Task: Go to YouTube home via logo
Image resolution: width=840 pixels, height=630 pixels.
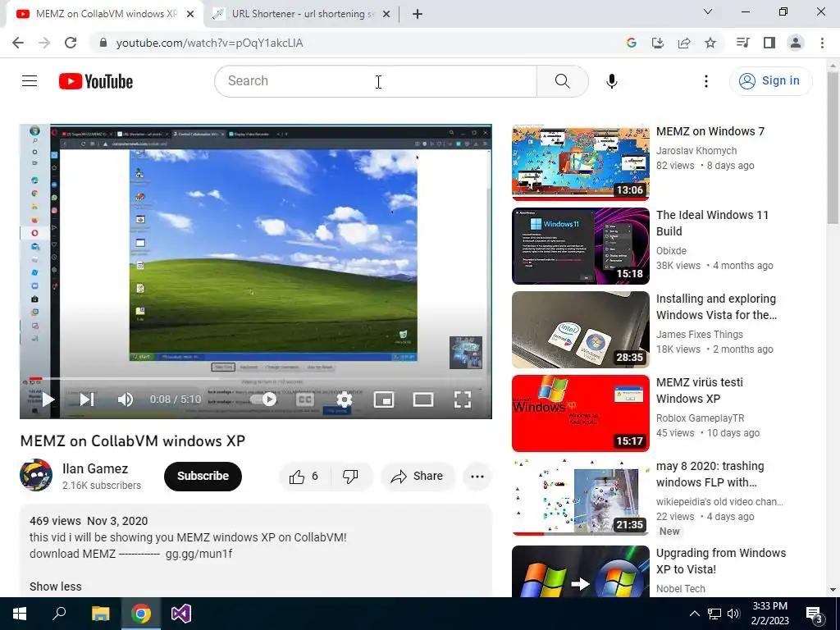Action: pyautogui.click(x=96, y=81)
